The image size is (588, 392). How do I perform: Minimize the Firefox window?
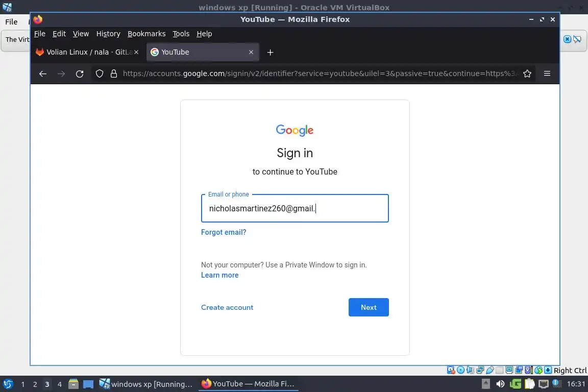point(531,19)
